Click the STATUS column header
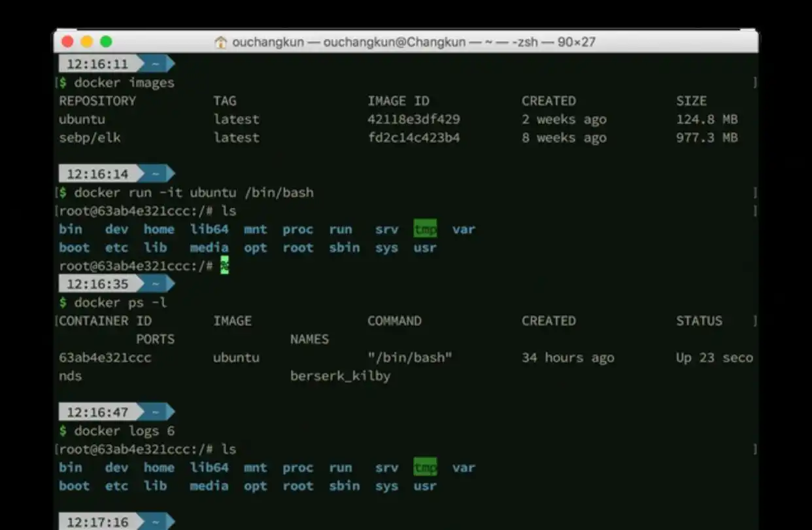The height and width of the screenshot is (530, 812). point(699,321)
